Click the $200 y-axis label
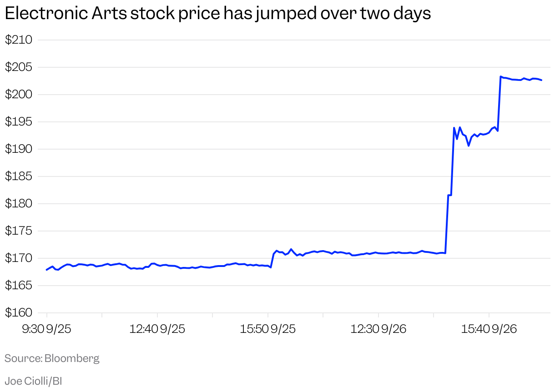This screenshot has width=555, height=392. [19, 95]
